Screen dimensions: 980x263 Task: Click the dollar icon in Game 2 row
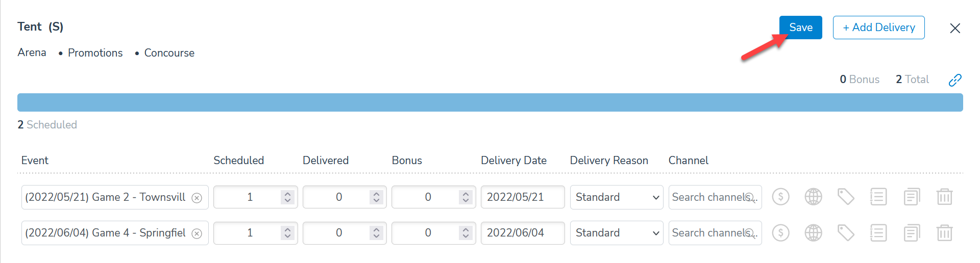click(780, 197)
